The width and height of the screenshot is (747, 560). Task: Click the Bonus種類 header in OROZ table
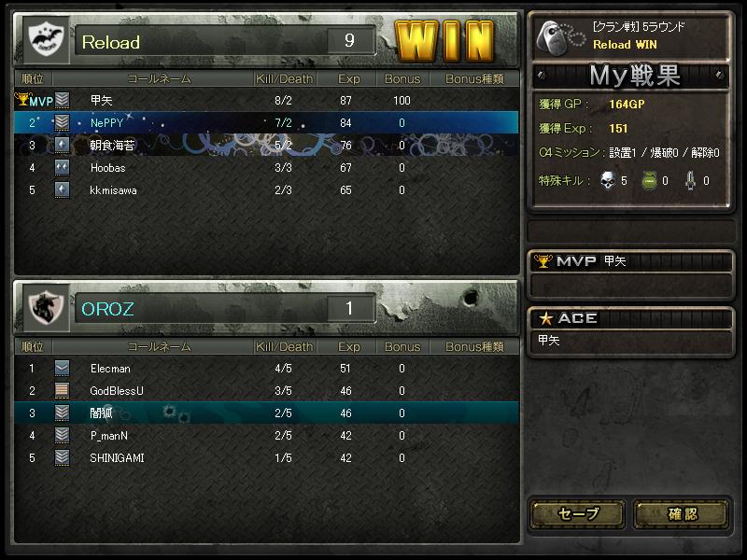coord(474,346)
